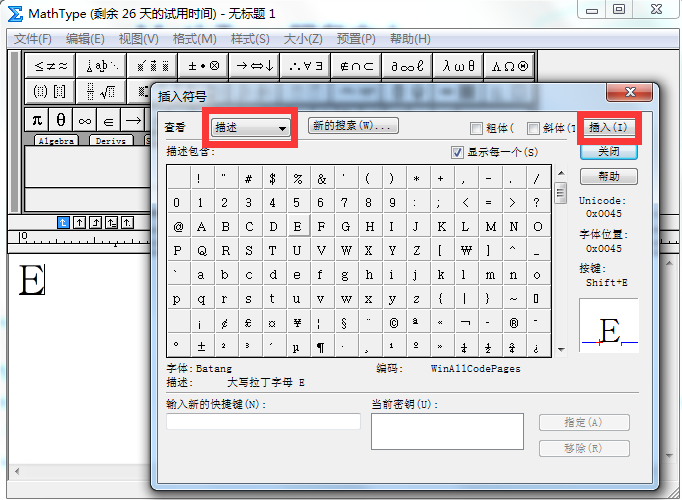Select the copyright symbol © in the grid

pos(394,323)
